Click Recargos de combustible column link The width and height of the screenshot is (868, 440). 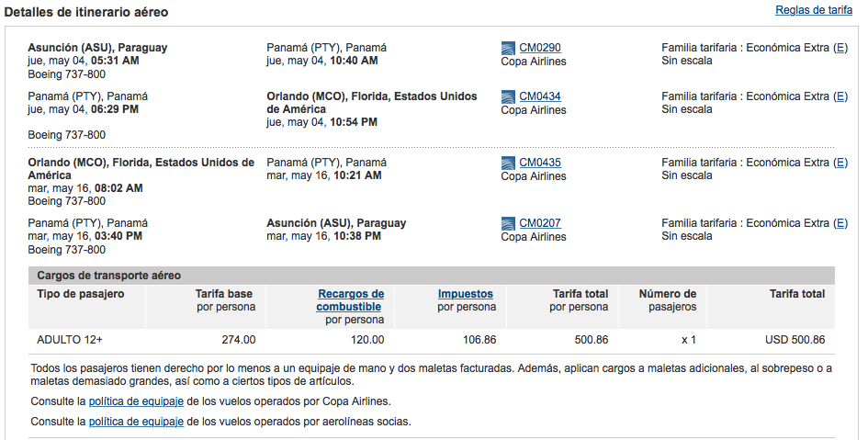pyautogui.click(x=350, y=300)
